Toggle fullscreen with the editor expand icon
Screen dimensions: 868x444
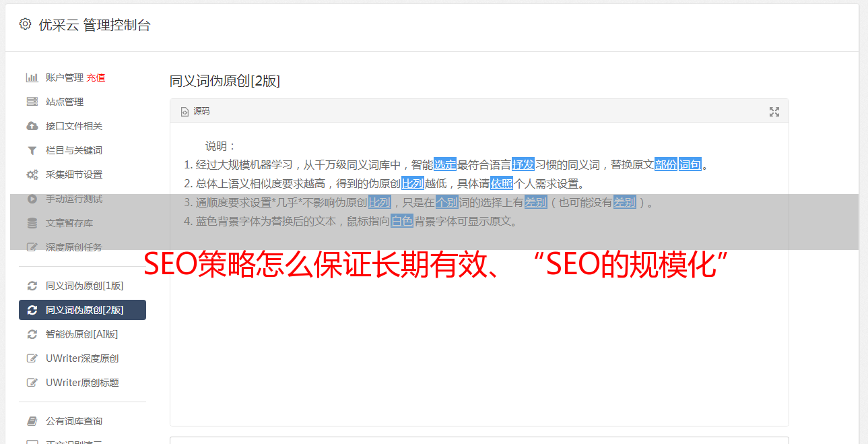point(774,112)
